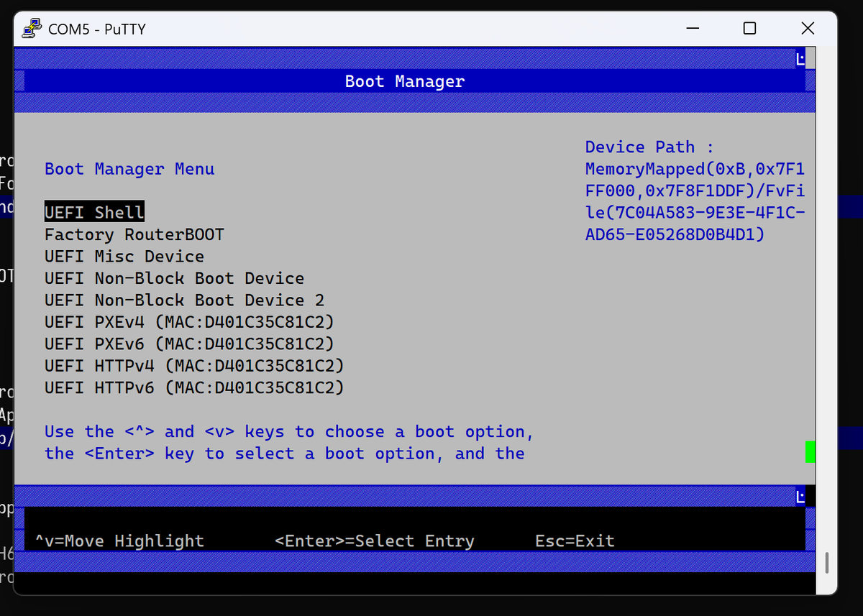
Task: Click the PuTTY icon in title bar
Action: (31, 29)
